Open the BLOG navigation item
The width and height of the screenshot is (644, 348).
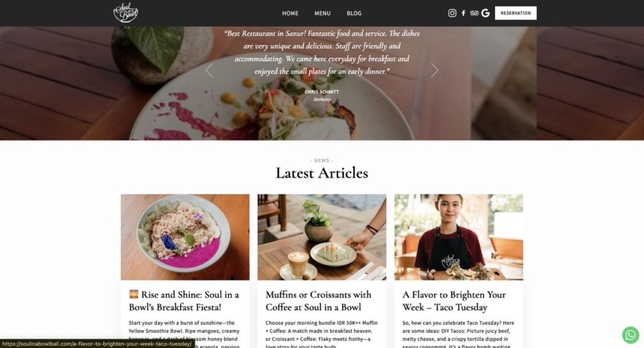354,13
